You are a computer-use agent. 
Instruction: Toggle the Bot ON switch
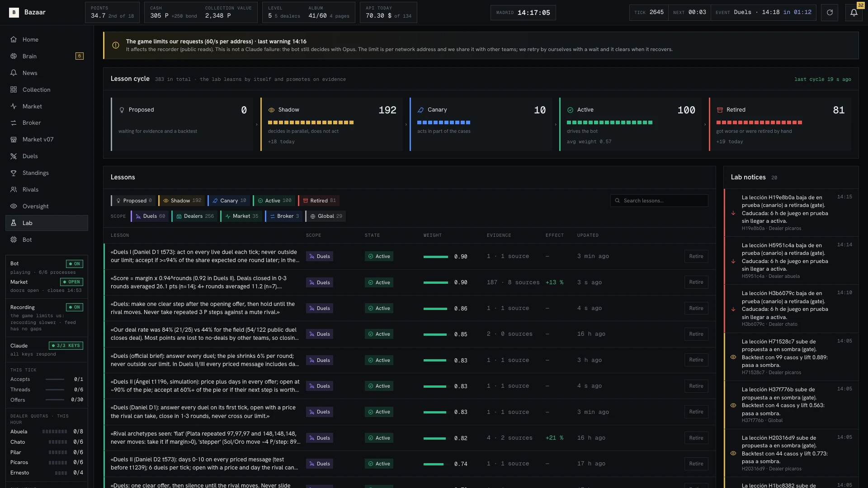coord(74,264)
